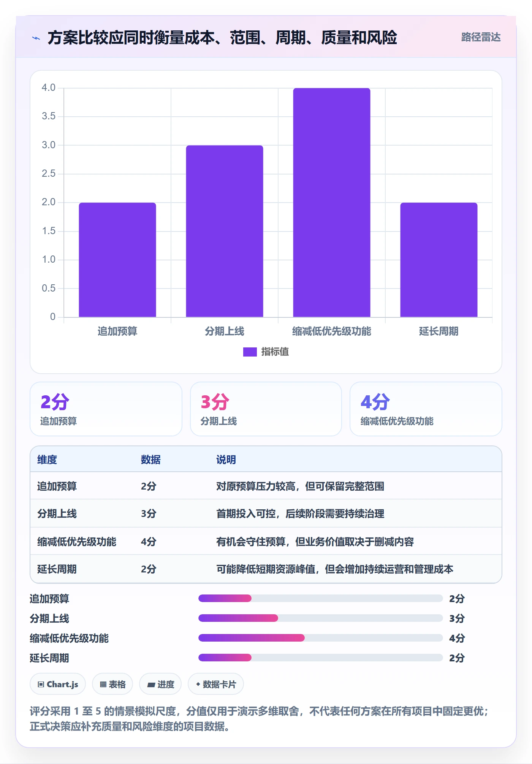Screen dimensions: 532x764
Task: Open the 2分 追加预算 data card
Action: point(106,409)
